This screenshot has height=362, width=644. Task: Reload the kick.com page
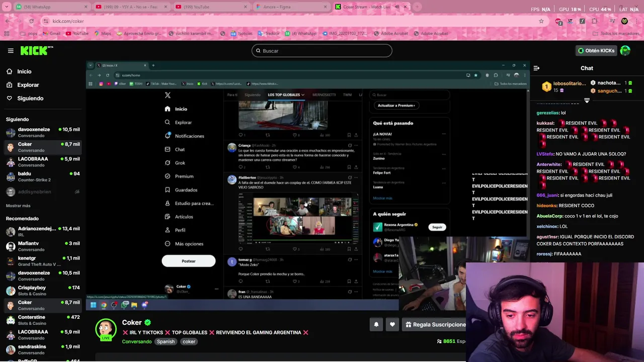tap(31, 21)
